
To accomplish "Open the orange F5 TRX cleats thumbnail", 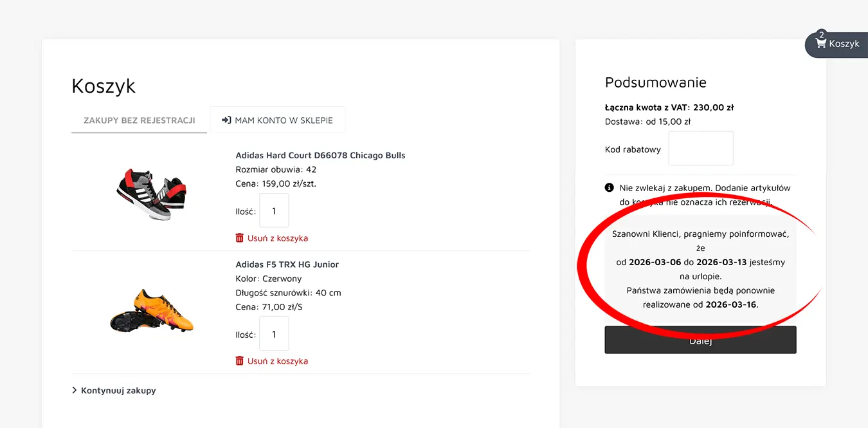I will click(152, 312).
